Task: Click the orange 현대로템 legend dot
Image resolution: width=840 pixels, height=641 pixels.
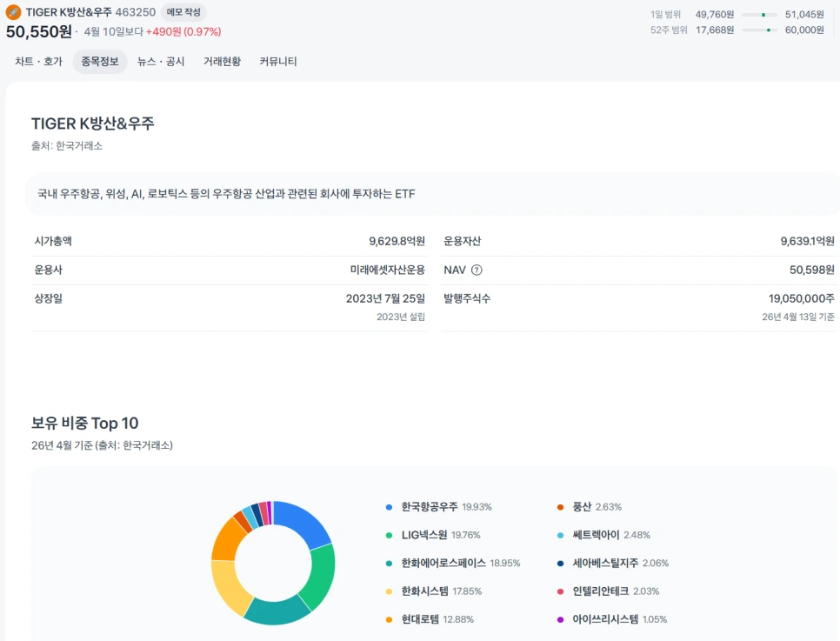Action: [x=389, y=619]
